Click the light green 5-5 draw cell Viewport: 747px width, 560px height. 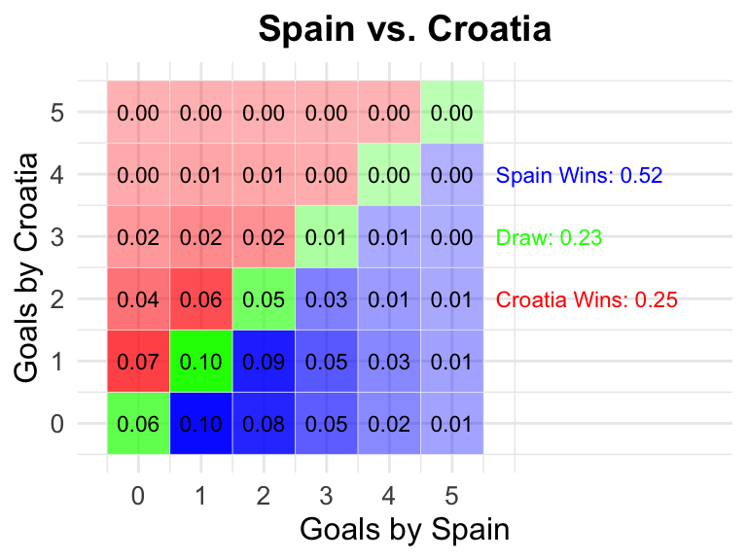pos(452,113)
